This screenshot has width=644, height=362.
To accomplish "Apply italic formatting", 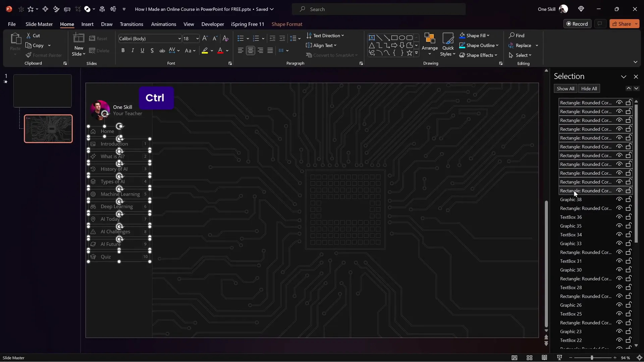I will (132, 50).
